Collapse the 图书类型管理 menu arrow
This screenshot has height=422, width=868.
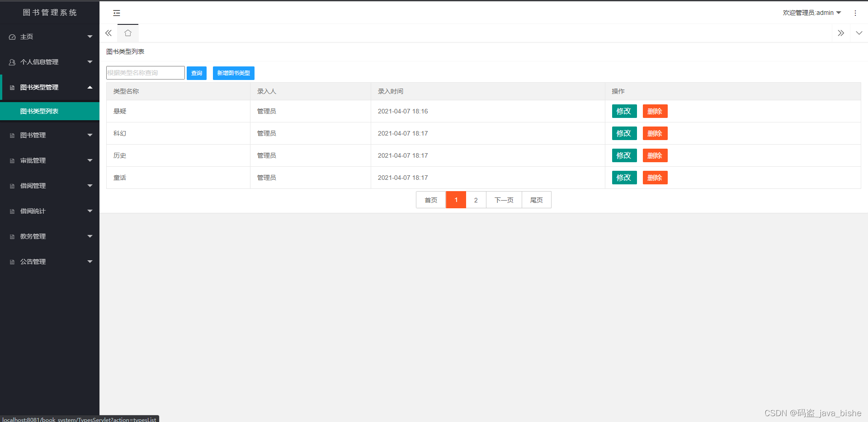point(90,87)
